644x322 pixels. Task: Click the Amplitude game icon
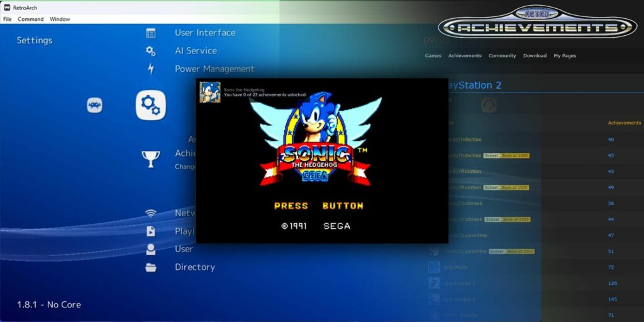click(434, 267)
